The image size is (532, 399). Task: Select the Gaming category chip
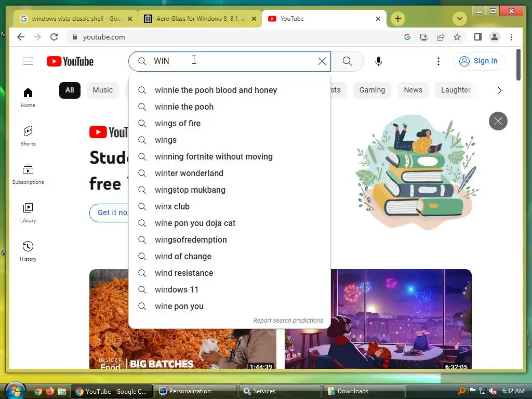point(372,90)
